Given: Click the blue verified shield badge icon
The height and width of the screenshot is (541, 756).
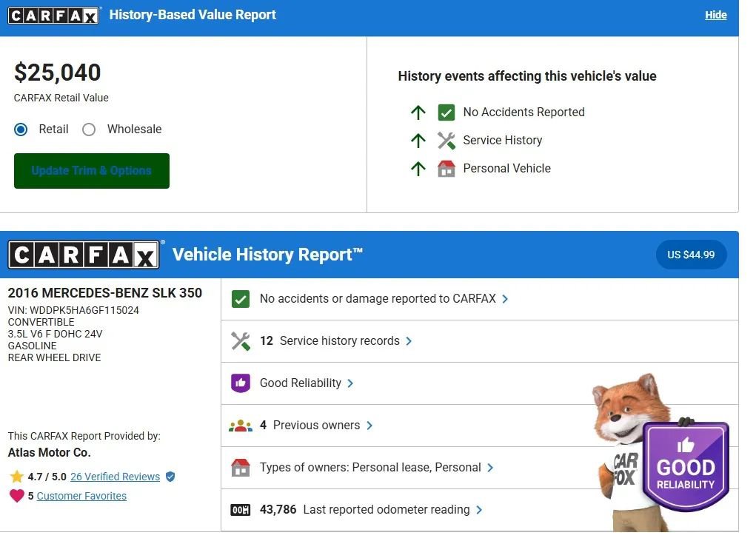Looking at the screenshot, I should (x=170, y=477).
